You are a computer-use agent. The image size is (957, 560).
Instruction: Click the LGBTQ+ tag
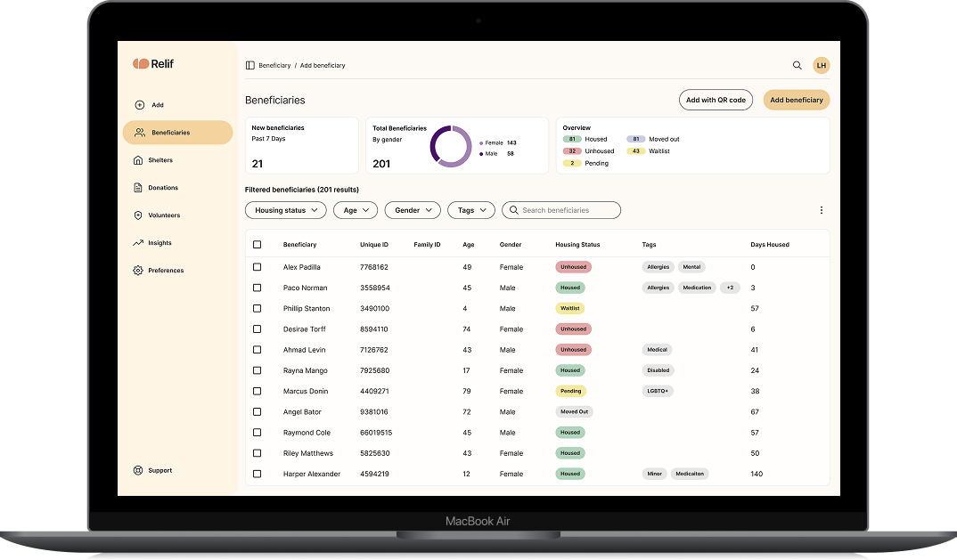pyautogui.click(x=658, y=391)
